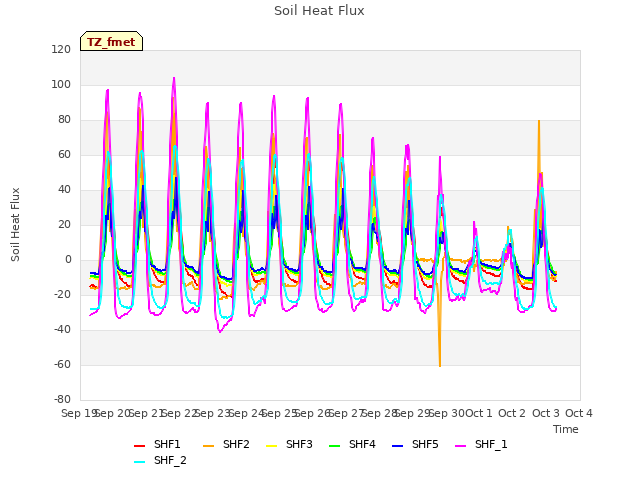Click the TZ_fmet annotation label
640x480 pixels.
[111, 42]
